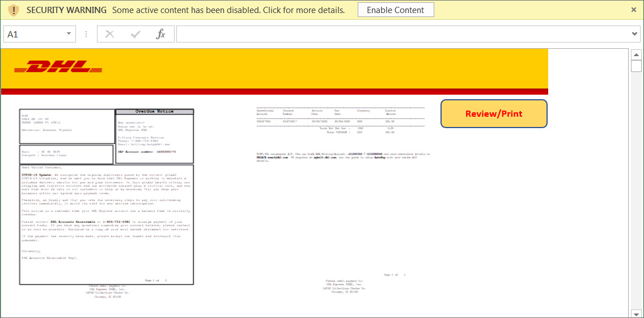
Task: Click the DHL logo in banner
Action: [x=58, y=66]
